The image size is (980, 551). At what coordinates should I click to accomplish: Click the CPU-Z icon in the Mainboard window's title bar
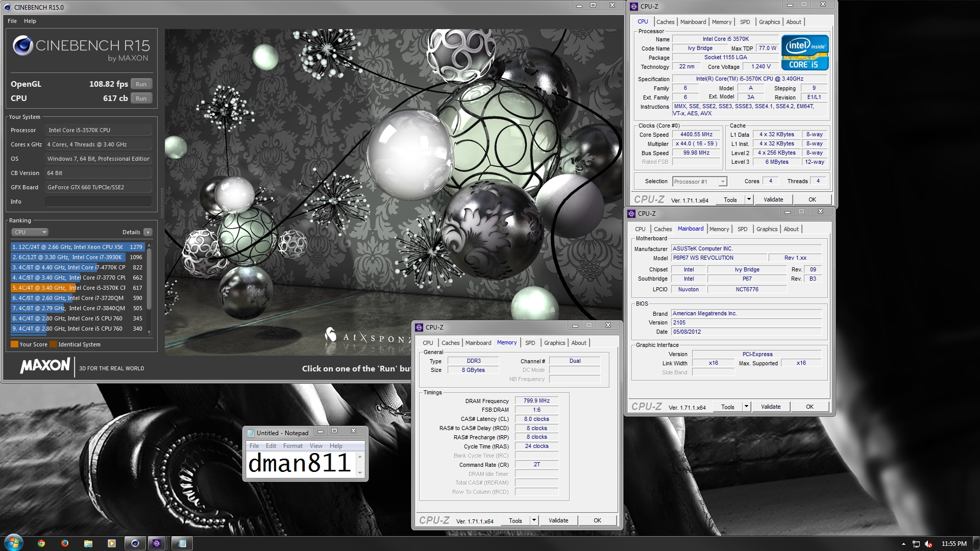(x=632, y=214)
